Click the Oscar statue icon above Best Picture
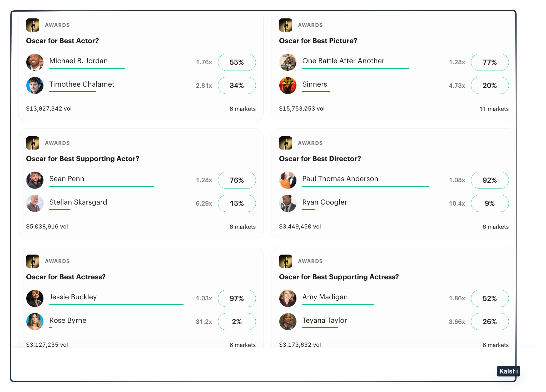 [286, 25]
